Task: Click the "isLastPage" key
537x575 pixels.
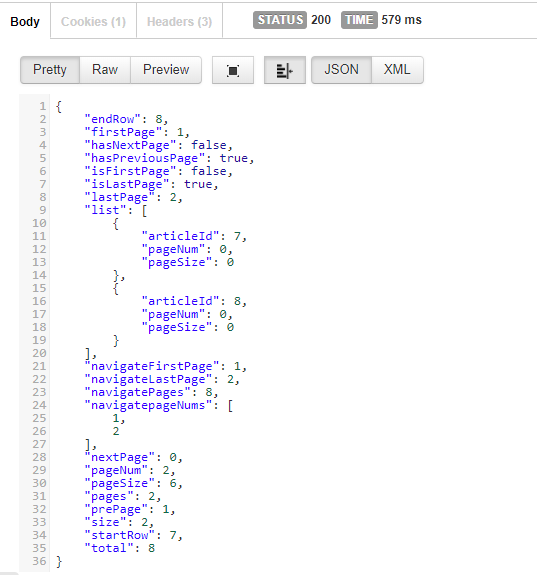Action: tap(127, 184)
